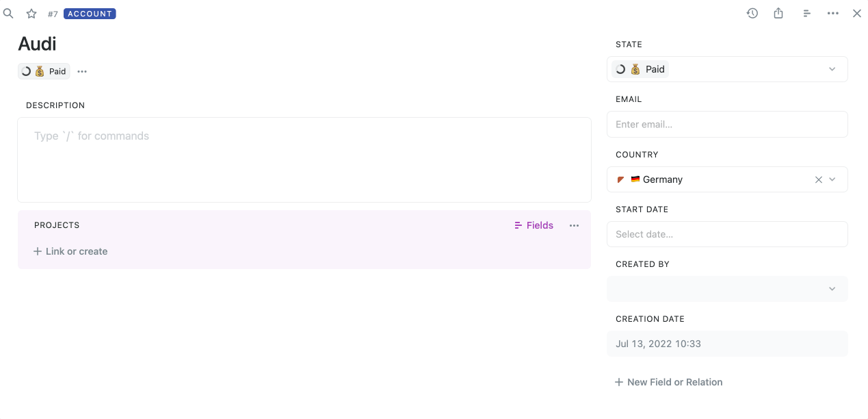The width and height of the screenshot is (868, 419).
Task: Open the Start Date picker field
Action: point(726,234)
